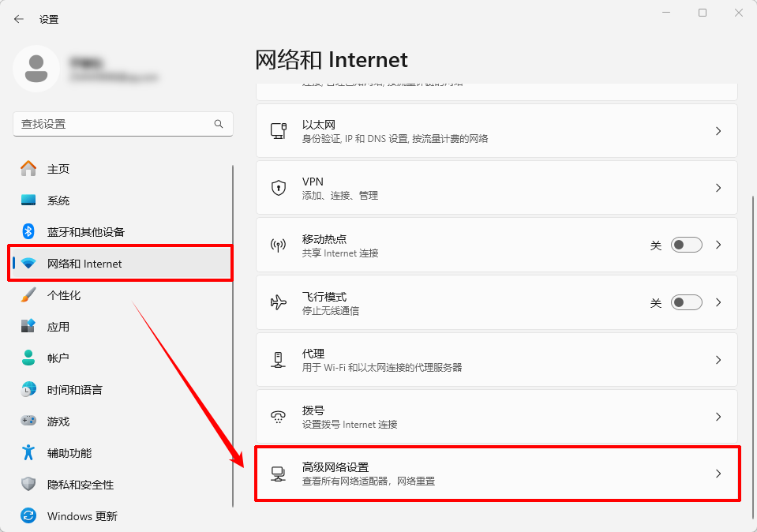Click the globe clock icon for 时间和语言
757x532 pixels.
tap(28, 390)
